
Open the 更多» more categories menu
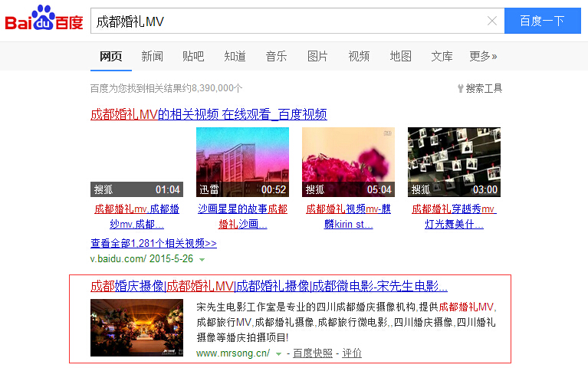[483, 56]
